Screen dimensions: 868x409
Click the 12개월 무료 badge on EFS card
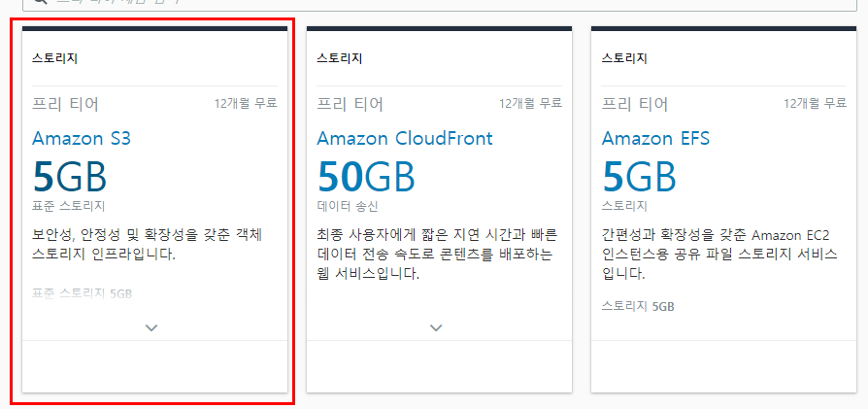815,103
